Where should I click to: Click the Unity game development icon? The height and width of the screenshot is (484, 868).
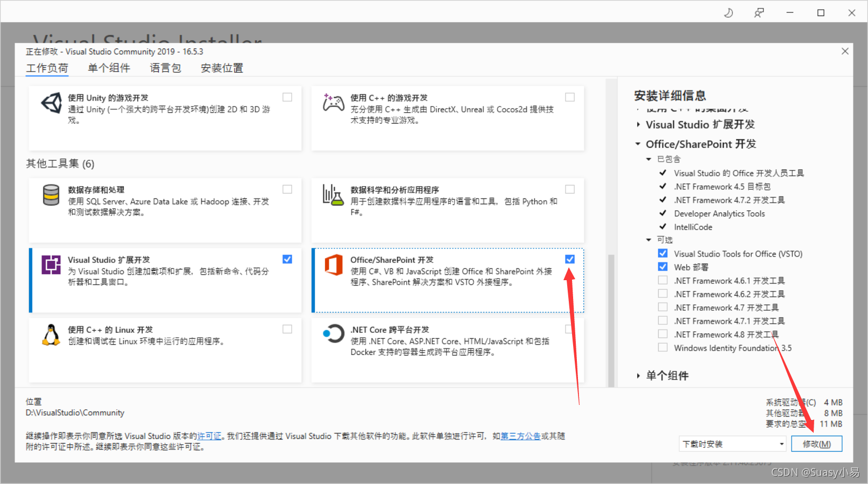52,102
